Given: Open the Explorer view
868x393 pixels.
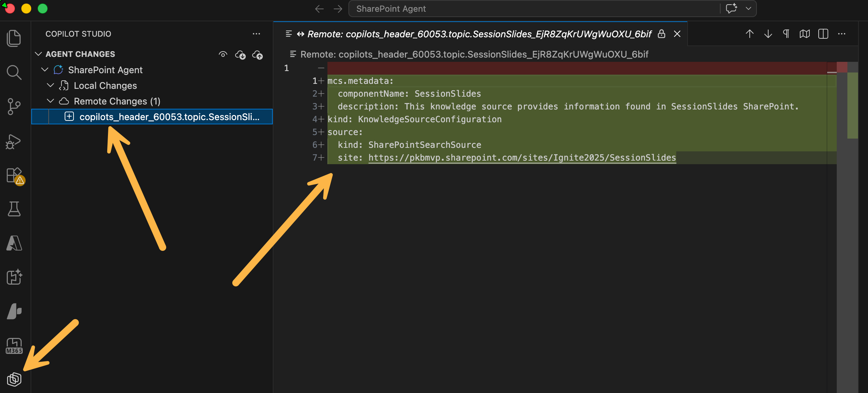Looking at the screenshot, I should click(14, 38).
